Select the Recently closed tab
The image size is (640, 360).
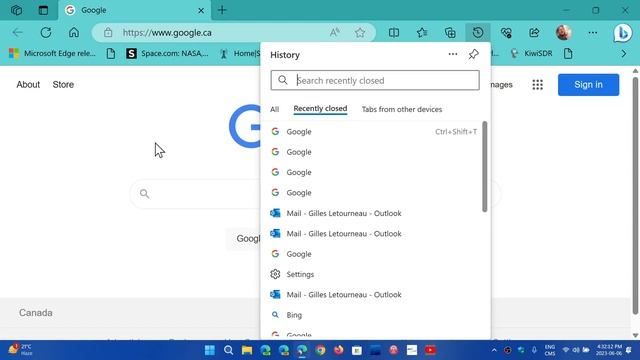[x=320, y=109]
